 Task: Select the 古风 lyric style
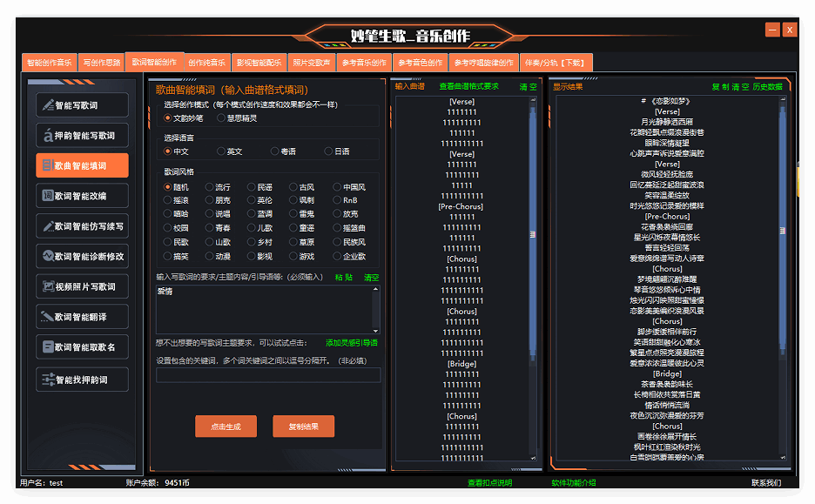pyautogui.click(x=294, y=187)
